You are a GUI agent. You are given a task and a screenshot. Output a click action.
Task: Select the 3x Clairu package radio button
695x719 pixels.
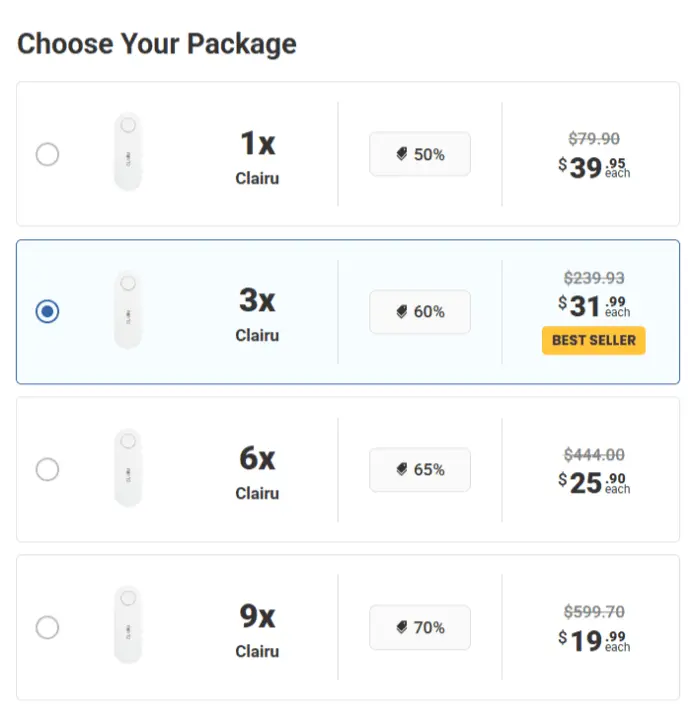coord(47,312)
